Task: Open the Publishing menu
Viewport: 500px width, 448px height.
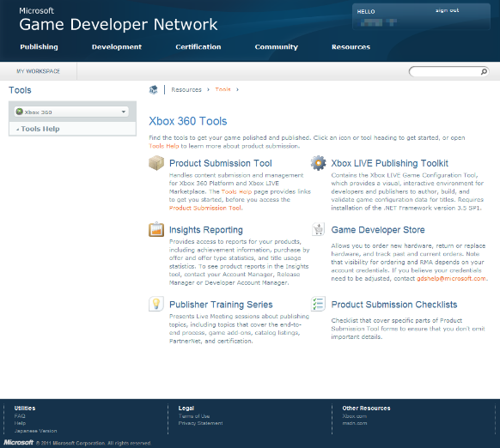Action: click(x=39, y=47)
